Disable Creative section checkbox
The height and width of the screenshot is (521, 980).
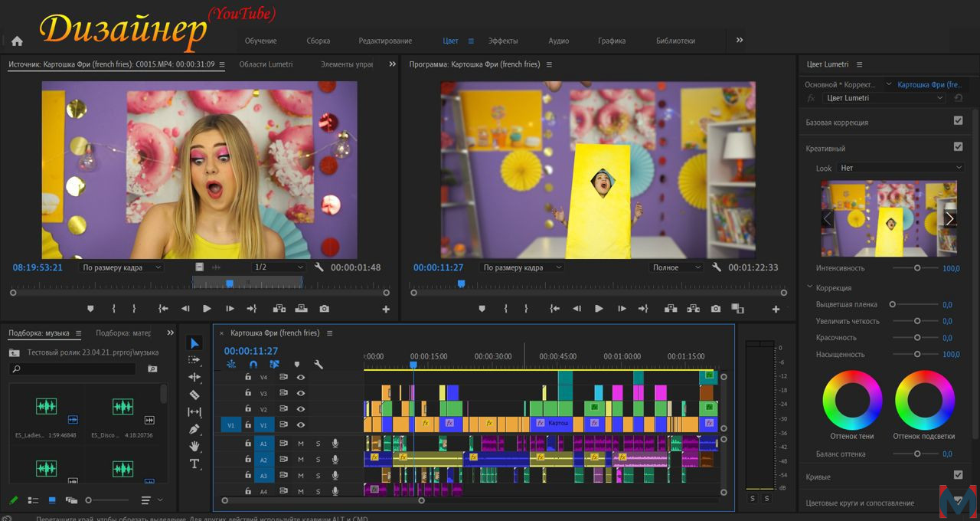pyautogui.click(x=958, y=146)
